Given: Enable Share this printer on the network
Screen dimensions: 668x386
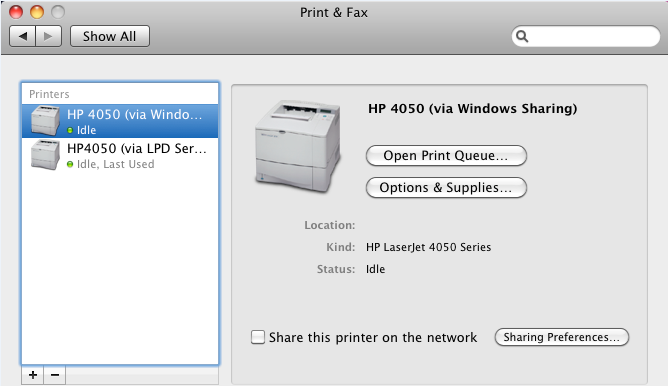Looking at the screenshot, I should (258, 337).
